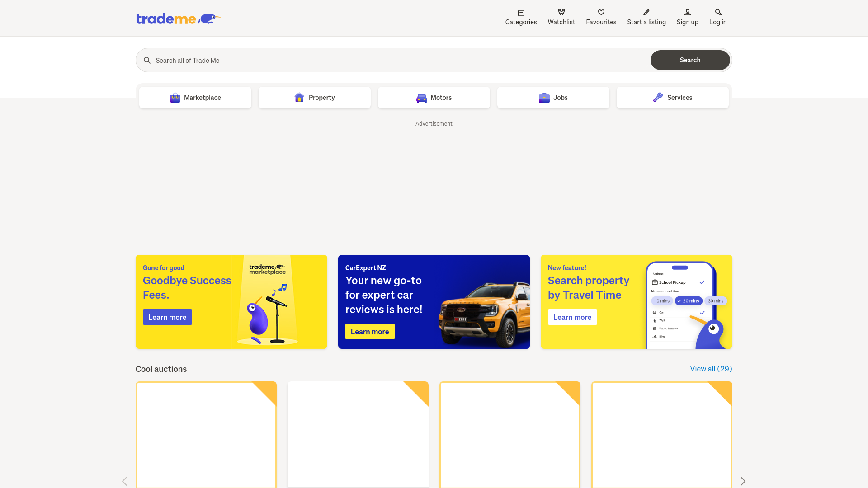
Task: Click the Start a listing pencil icon
Action: [x=646, y=12]
